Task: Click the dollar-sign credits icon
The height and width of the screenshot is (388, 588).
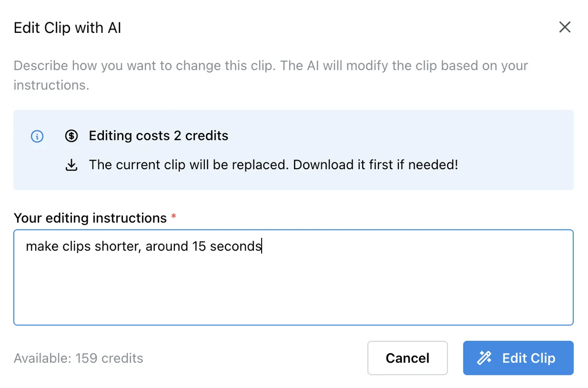Action: (x=72, y=136)
